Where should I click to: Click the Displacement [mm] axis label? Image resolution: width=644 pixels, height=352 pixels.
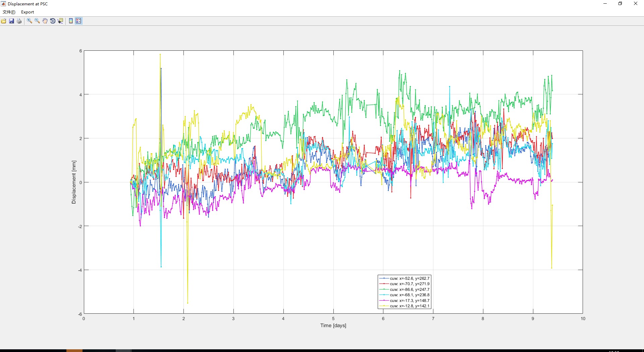point(74,182)
